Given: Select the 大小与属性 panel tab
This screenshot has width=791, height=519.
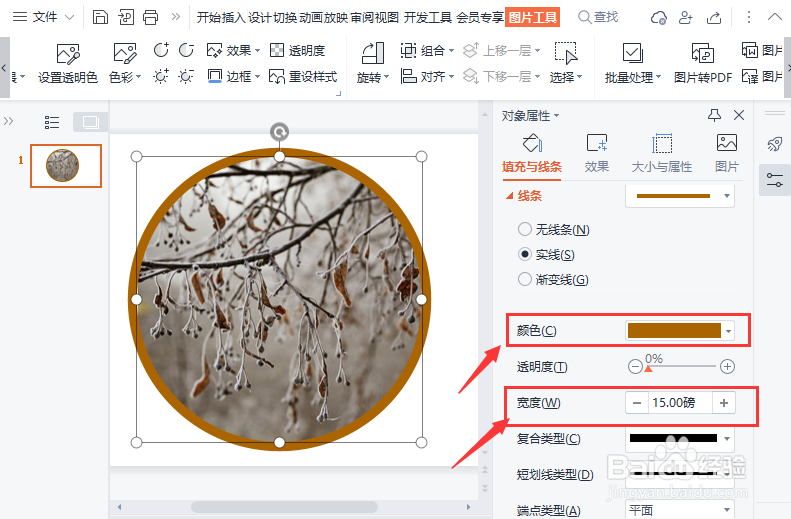Looking at the screenshot, I should 662,153.
